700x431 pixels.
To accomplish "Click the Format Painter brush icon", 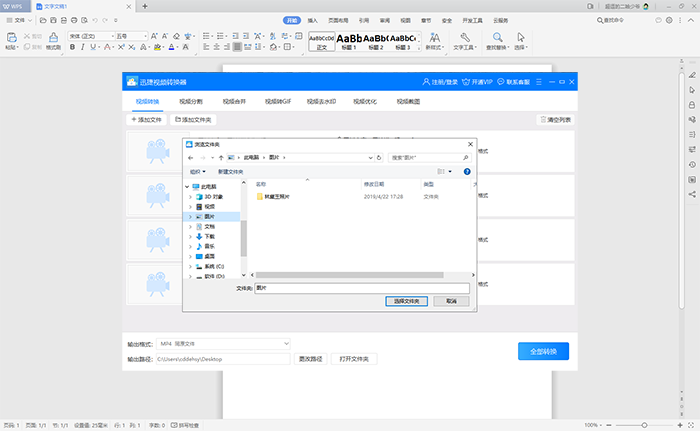I will click(x=53, y=37).
